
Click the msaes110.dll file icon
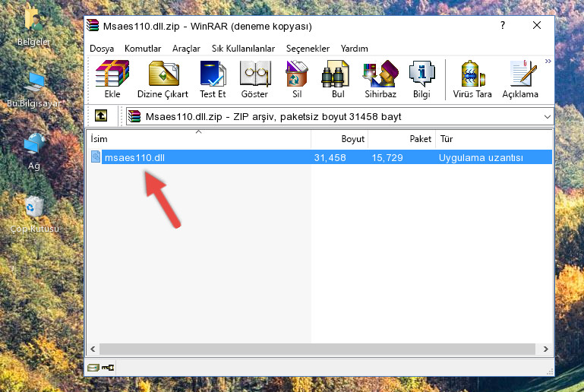click(96, 156)
